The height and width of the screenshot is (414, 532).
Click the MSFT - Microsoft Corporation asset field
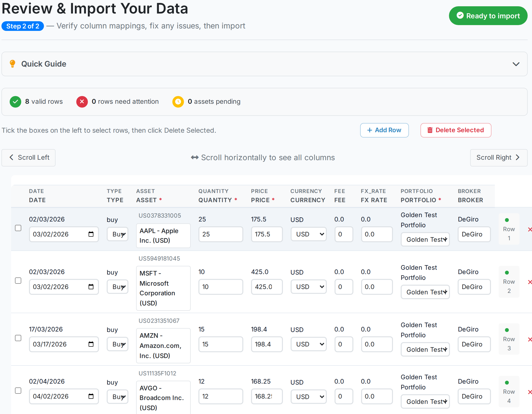[163, 288]
